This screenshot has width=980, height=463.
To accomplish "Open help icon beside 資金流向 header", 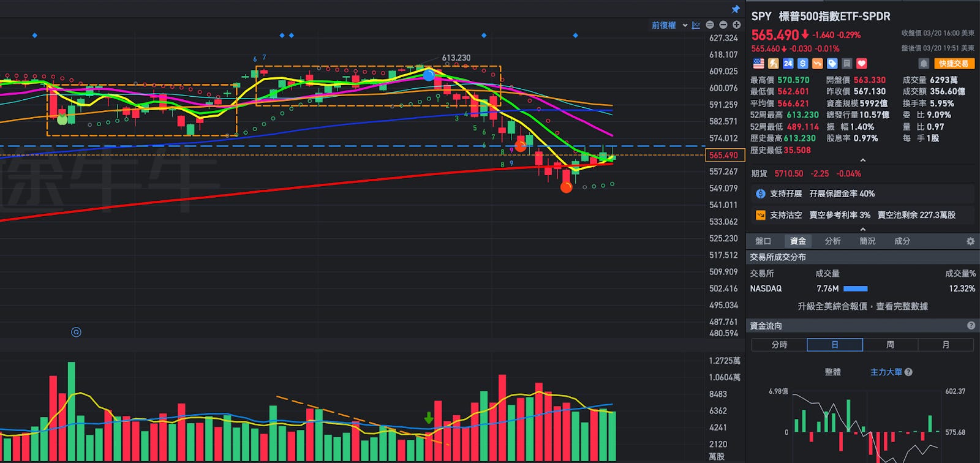I will coord(971,326).
